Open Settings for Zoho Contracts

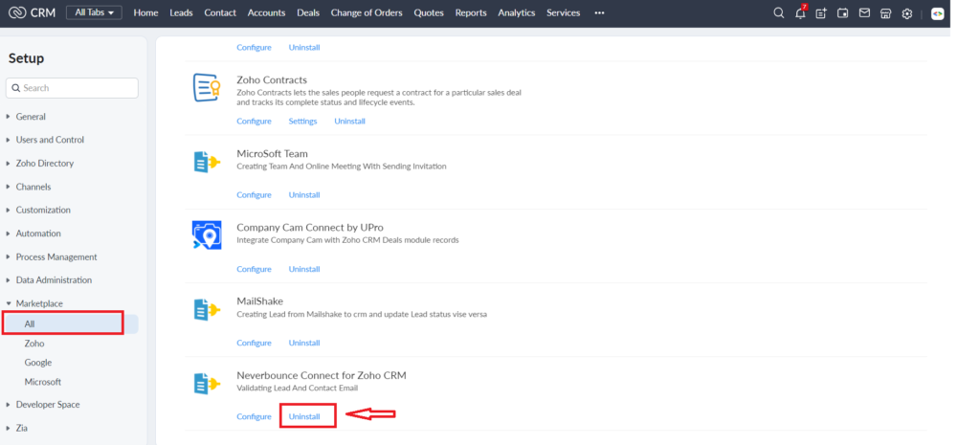pyautogui.click(x=302, y=122)
